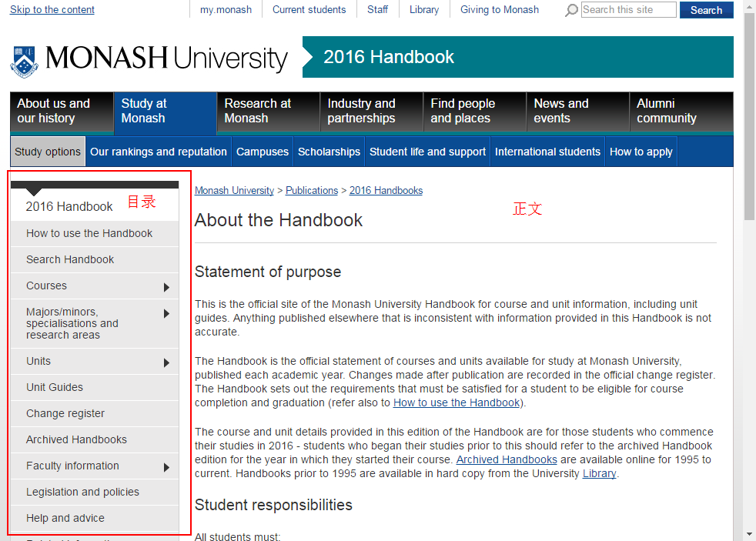Click the Monash University crest logo

click(x=22, y=58)
